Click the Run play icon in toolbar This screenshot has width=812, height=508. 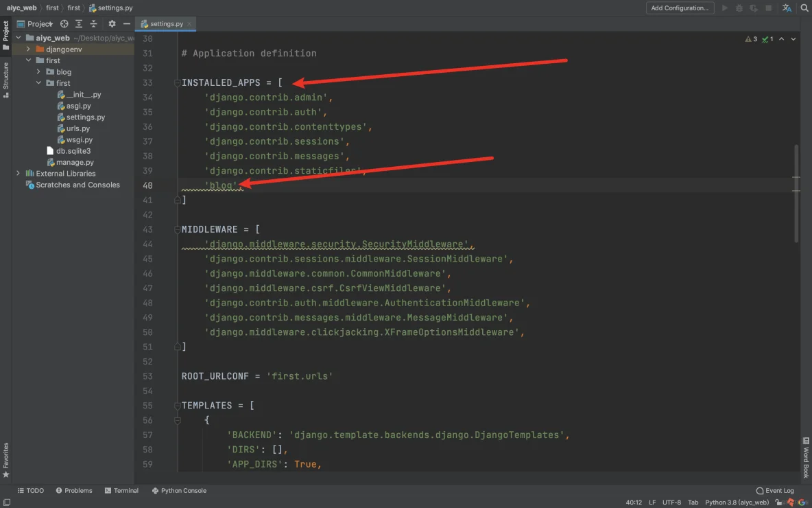click(x=724, y=8)
